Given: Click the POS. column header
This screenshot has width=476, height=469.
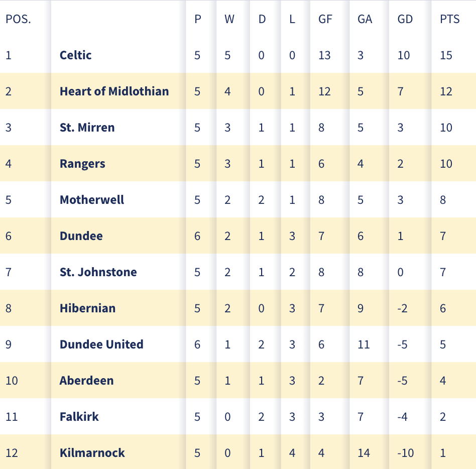Looking at the screenshot, I should pos(18,19).
